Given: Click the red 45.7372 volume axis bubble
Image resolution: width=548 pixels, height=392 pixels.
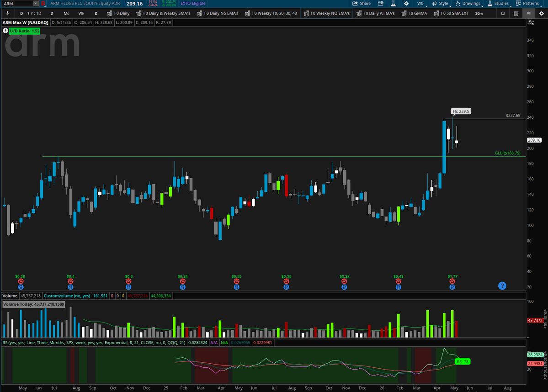Looking at the screenshot, I should point(535,320).
